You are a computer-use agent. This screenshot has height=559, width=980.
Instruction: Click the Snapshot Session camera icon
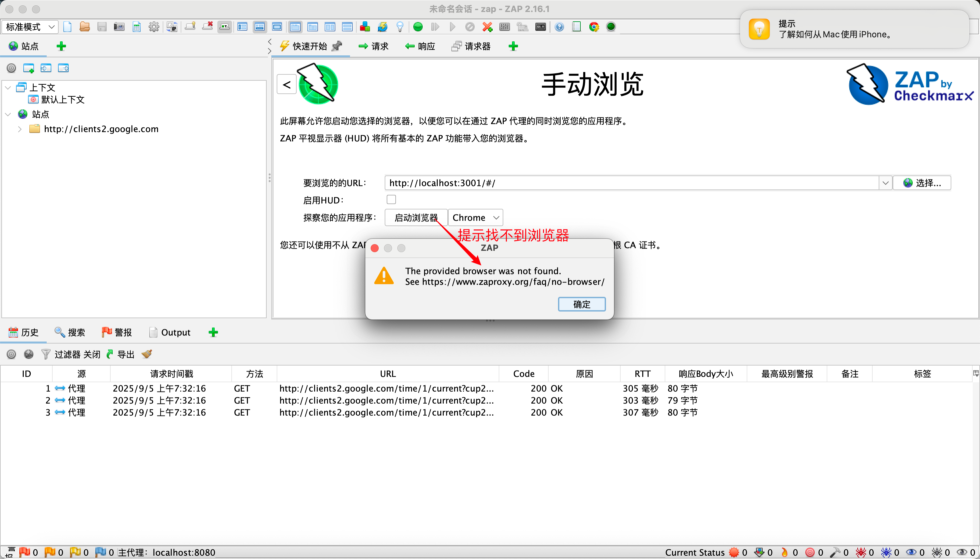pos(119,27)
